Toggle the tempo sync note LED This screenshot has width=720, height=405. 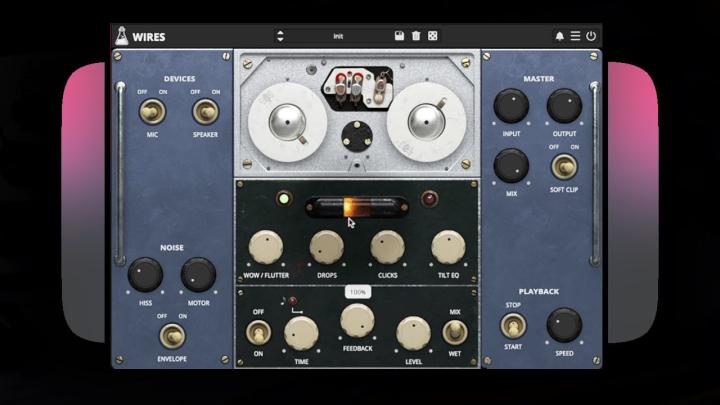[292, 301]
